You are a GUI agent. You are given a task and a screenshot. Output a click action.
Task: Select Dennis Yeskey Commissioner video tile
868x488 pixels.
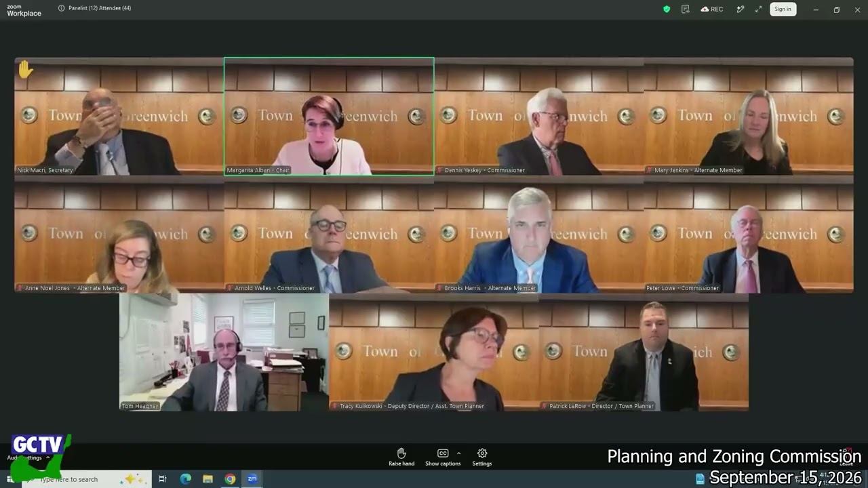click(x=539, y=117)
